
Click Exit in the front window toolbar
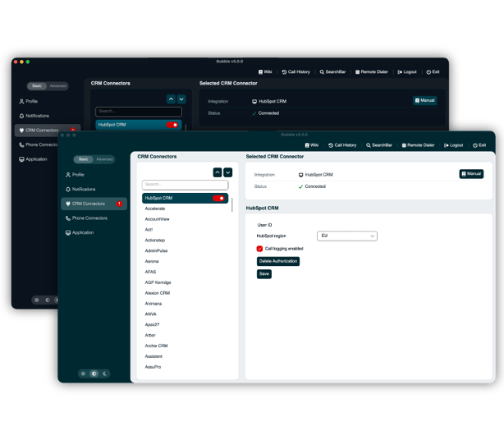point(479,145)
